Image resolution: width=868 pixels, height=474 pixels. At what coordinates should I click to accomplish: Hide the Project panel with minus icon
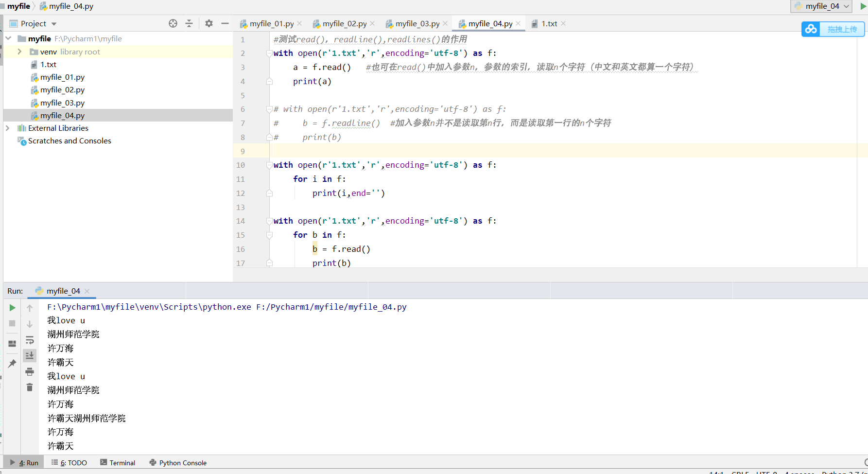coord(225,23)
